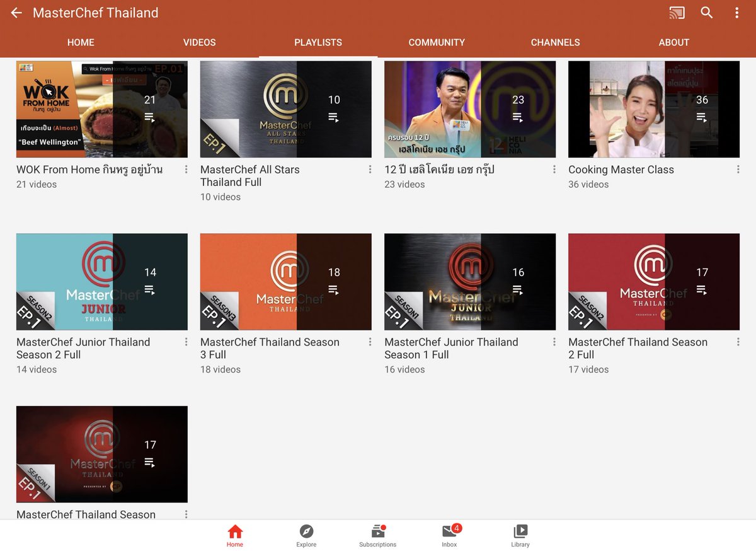Open more options for Junior Thailand Season 1
Screen dimensions: 756x551
coord(554,342)
